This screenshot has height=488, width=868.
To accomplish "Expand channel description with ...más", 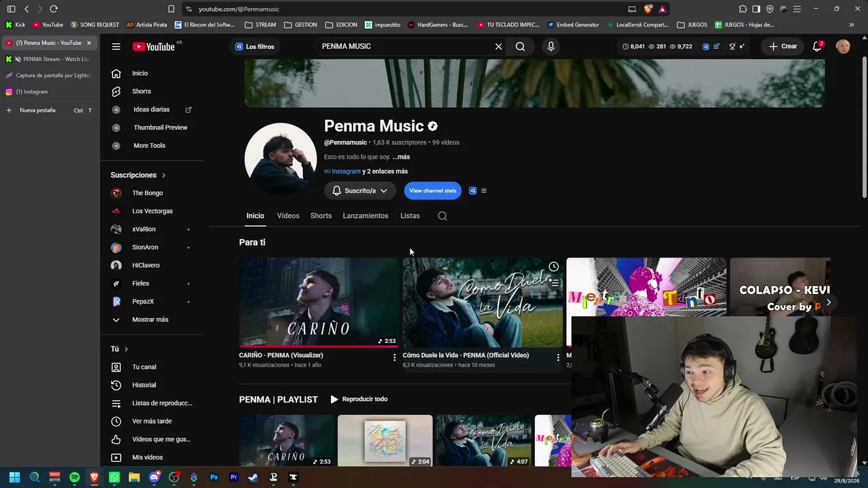I will tap(401, 157).
